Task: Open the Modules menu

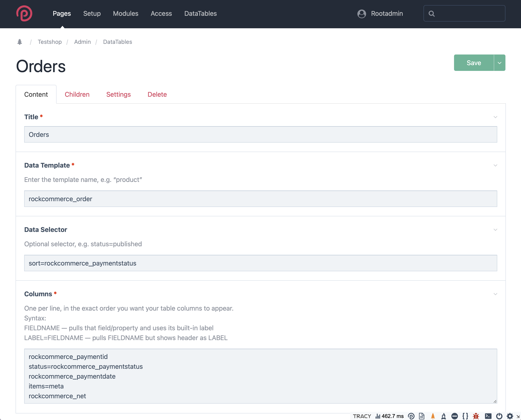Action: click(126, 14)
